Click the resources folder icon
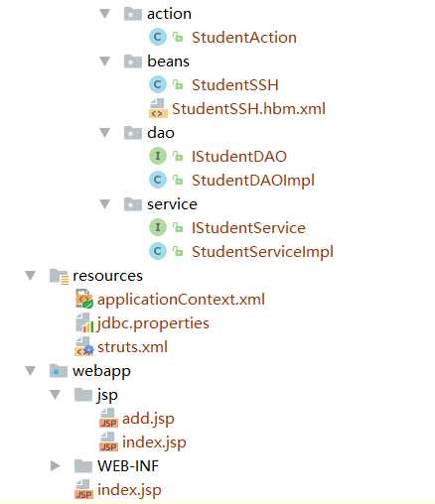The height and width of the screenshot is (504, 435). 59,276
